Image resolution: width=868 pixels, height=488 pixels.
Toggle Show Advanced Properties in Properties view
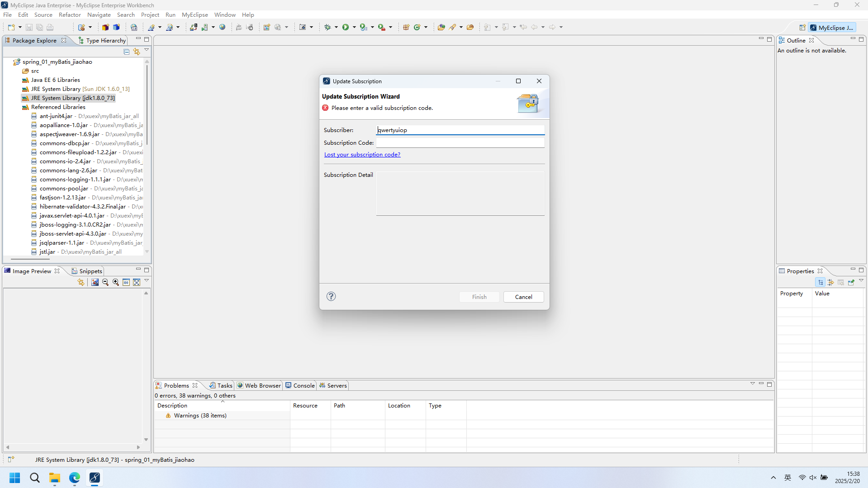pos(830,282)
